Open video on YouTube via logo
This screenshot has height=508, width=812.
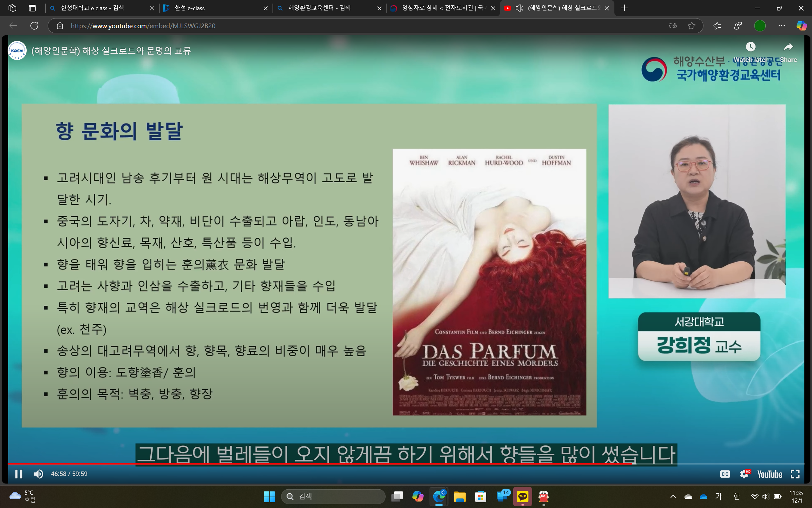(x=770, y=474)
